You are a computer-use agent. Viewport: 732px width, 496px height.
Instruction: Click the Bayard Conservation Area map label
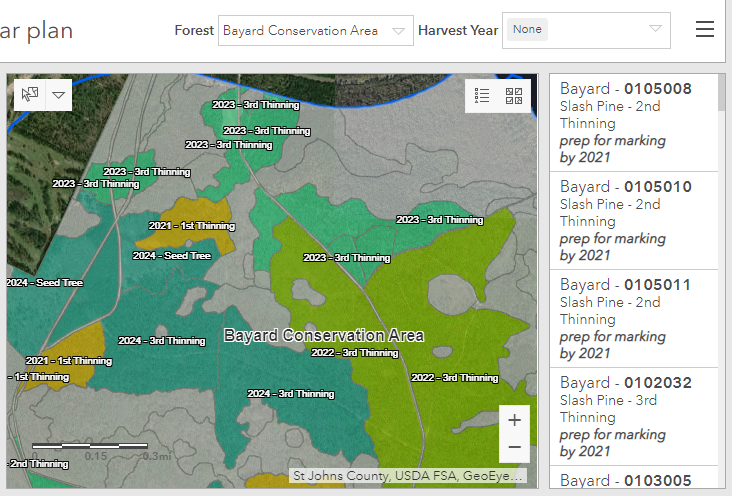pos(324,335)
